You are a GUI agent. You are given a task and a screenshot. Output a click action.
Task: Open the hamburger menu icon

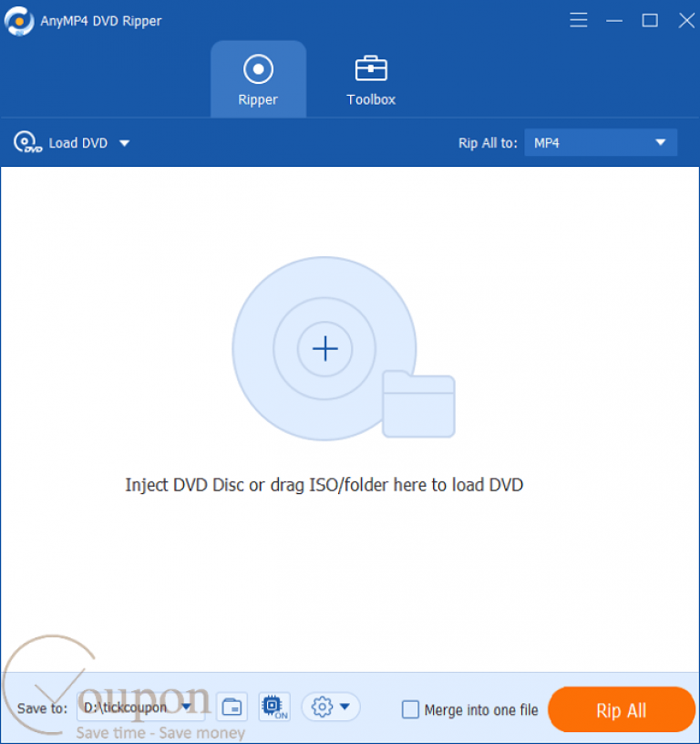(578, 20)
